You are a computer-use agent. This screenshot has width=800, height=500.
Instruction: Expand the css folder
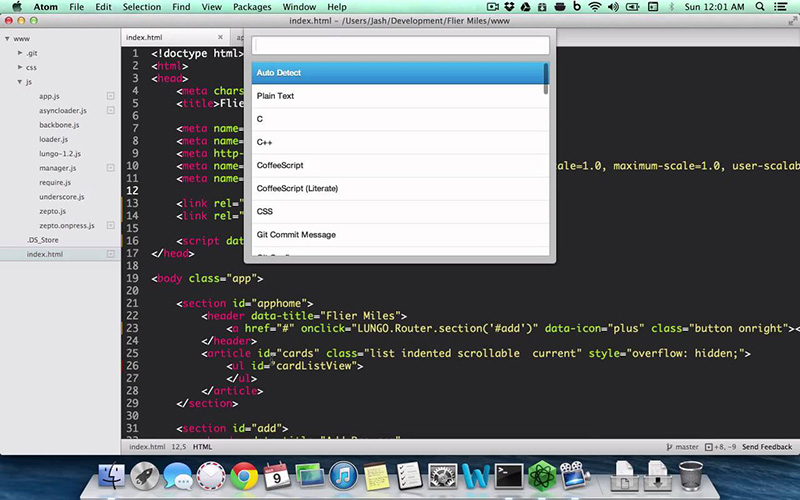[19, 67]
